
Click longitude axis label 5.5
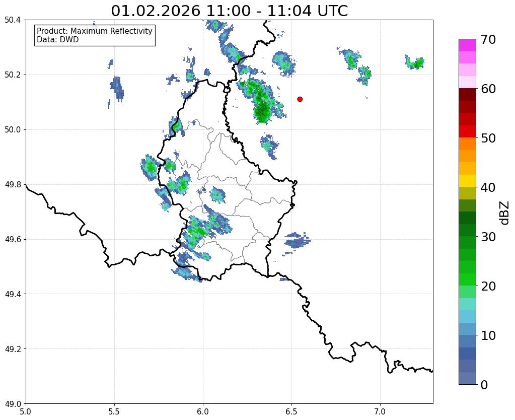coord(114,411)
